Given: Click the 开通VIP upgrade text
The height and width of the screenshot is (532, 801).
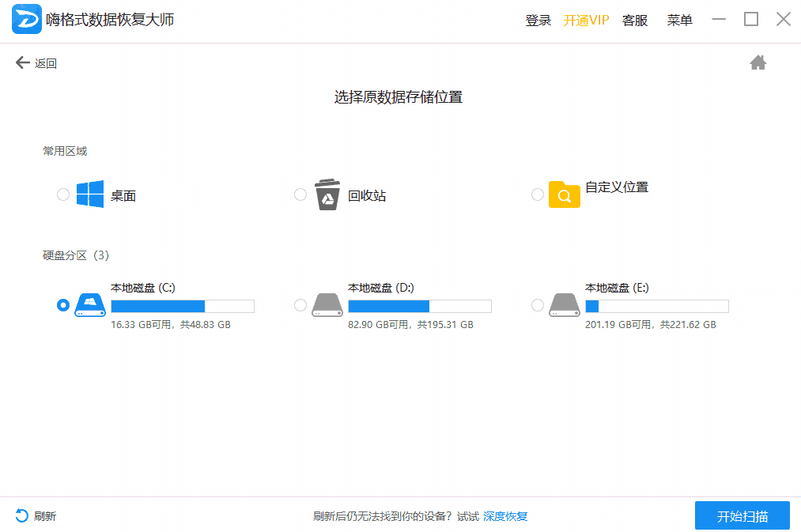Looking at the screenshot, I should pos(587,20).
